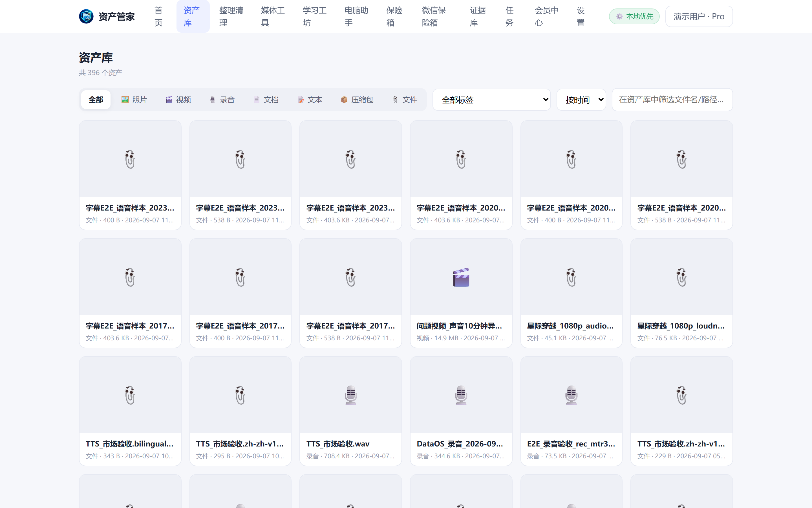Click the gear icon in 本地优先 badge

(x=619, y=16)
